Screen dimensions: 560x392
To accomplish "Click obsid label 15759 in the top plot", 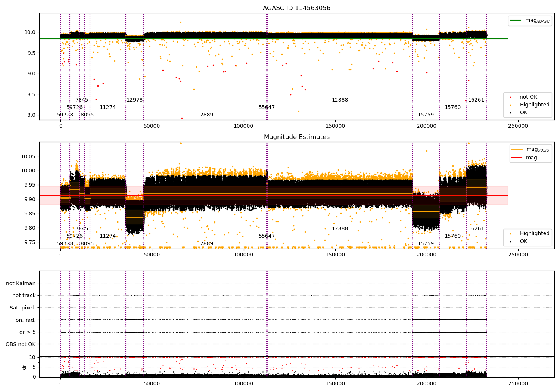I will tap(426, 115).
